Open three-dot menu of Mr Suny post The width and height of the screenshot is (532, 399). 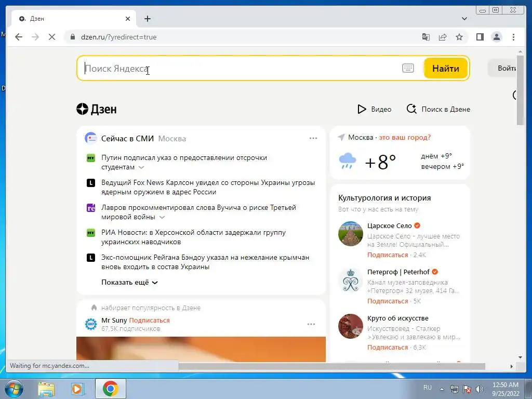pyautogui.click(x=311, y=324)
